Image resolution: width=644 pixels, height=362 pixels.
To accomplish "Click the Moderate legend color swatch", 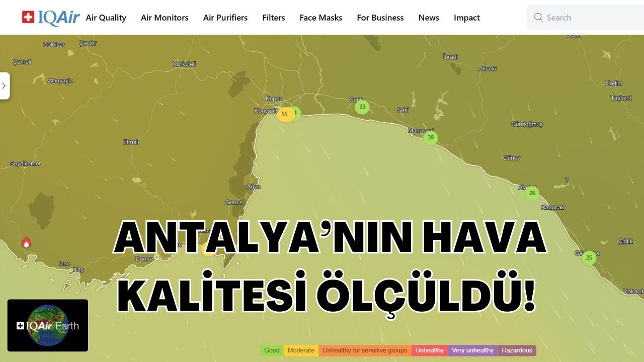I will coord(301,350).
